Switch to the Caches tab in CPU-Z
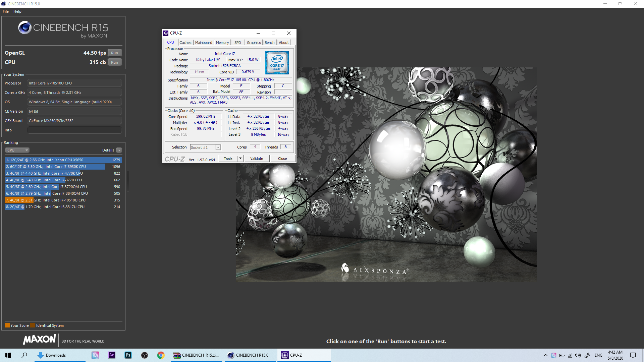This screenshot has height=362, width=644. pos(185,43)
